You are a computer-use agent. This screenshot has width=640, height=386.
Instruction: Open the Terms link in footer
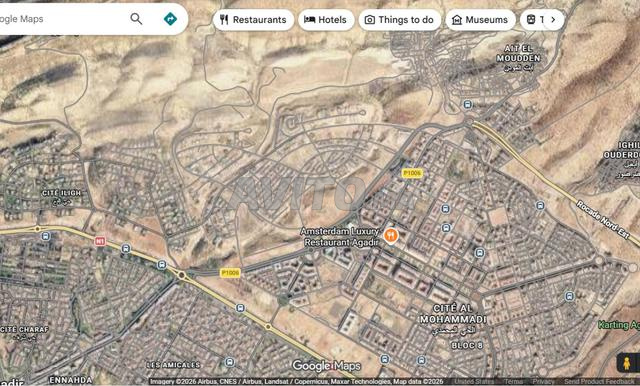coord(513,382)
